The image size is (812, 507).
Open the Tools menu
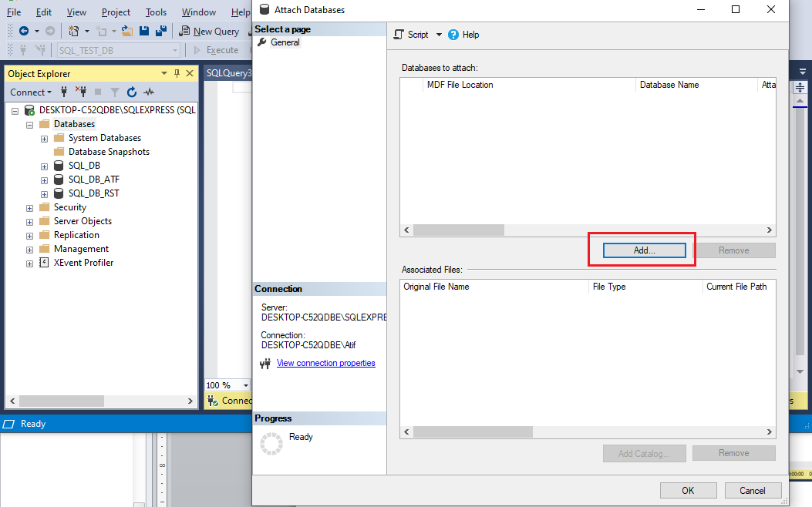pos(156,12)
